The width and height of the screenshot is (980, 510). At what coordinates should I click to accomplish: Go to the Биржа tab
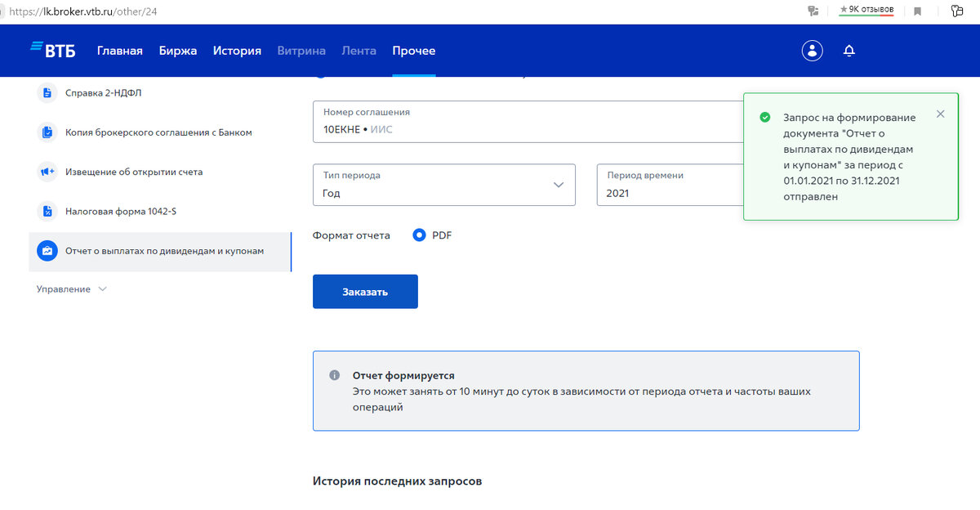point(178,51)
